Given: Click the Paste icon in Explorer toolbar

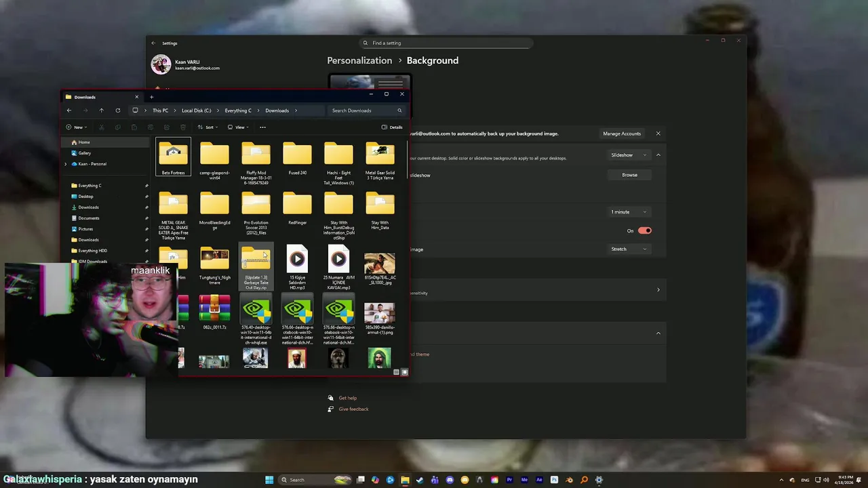Looking at the screenshot, I should [134, 127].
